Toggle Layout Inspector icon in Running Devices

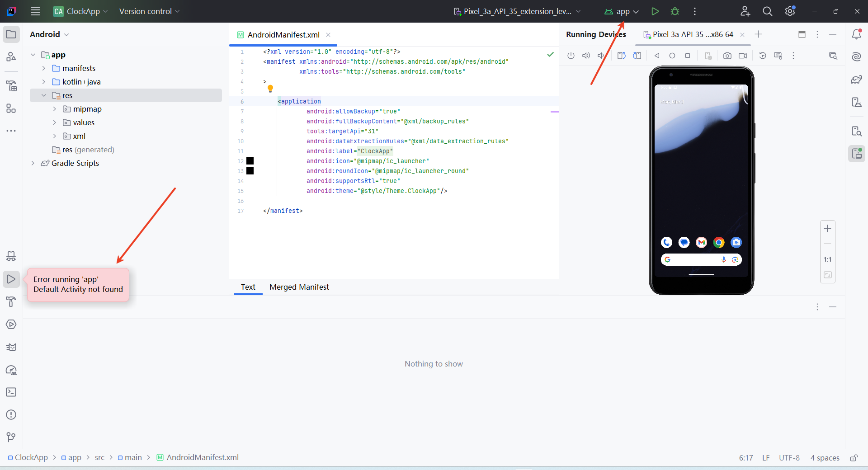[x=833, y=56]
